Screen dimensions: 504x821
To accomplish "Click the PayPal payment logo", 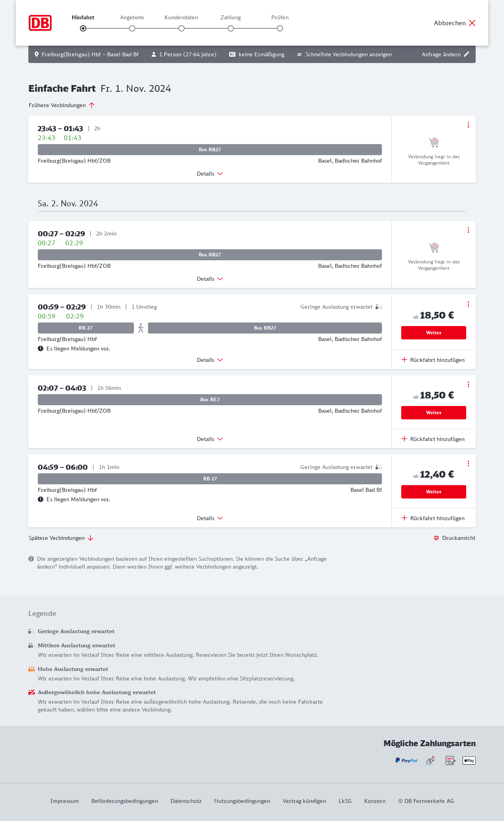I will coord(406,760).
